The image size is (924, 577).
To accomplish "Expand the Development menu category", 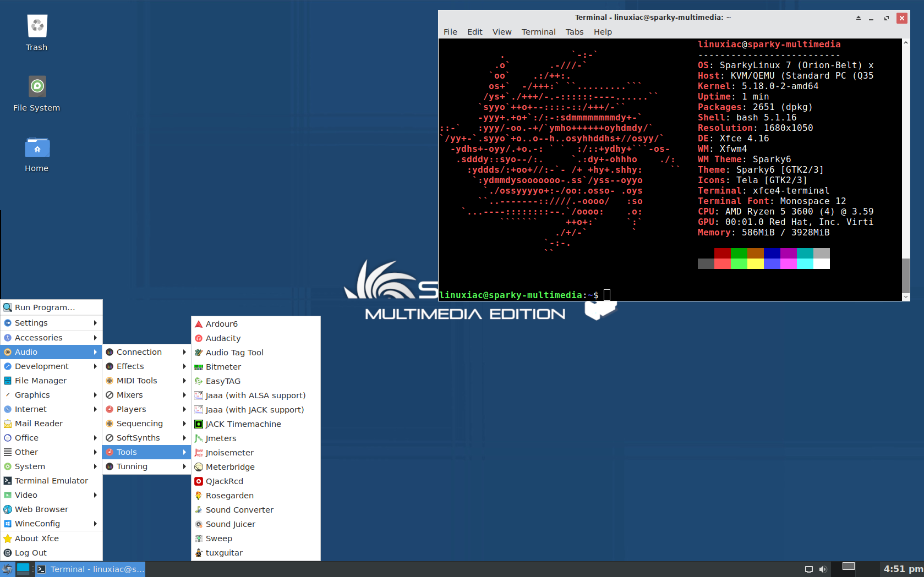I will click(x=51, y=366).
